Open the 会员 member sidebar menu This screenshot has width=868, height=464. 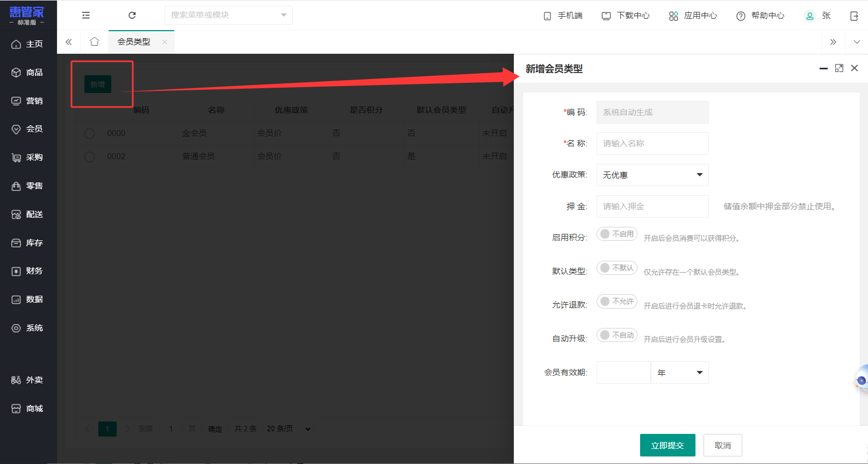(28, 129)
